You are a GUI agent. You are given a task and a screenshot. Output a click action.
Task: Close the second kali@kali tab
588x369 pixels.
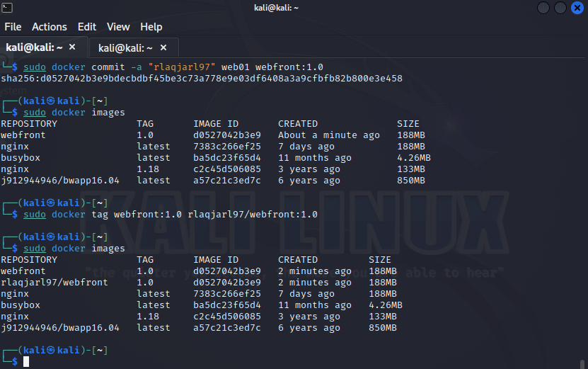(x=163, y=47)
